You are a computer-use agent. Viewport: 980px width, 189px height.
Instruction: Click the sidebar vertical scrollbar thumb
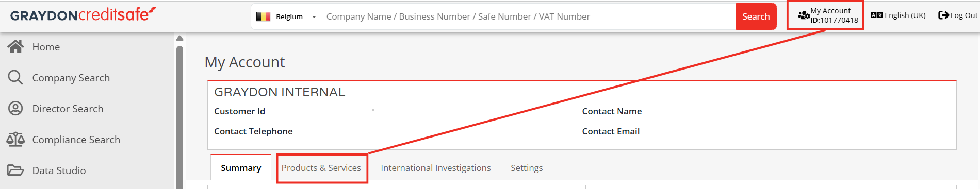pyautogui.click(x=179, y=117)
